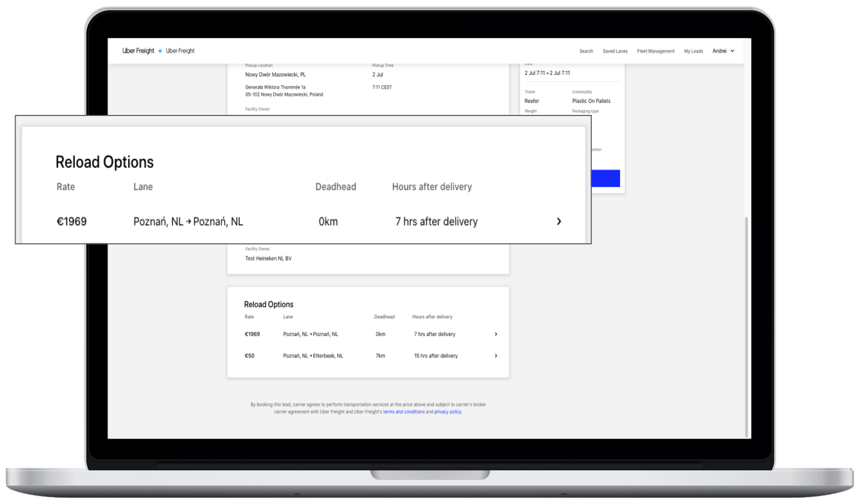This screenshot has height=504, width=859.
Task: Click 'Nowy Dwór Mazowiecki, PL' pickup location
Action: [275, 75]
